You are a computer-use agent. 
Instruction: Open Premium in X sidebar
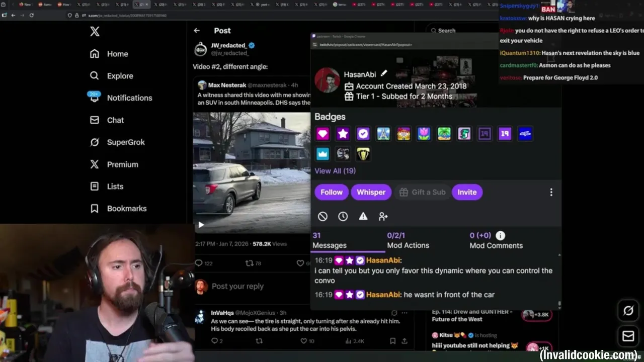114,164
